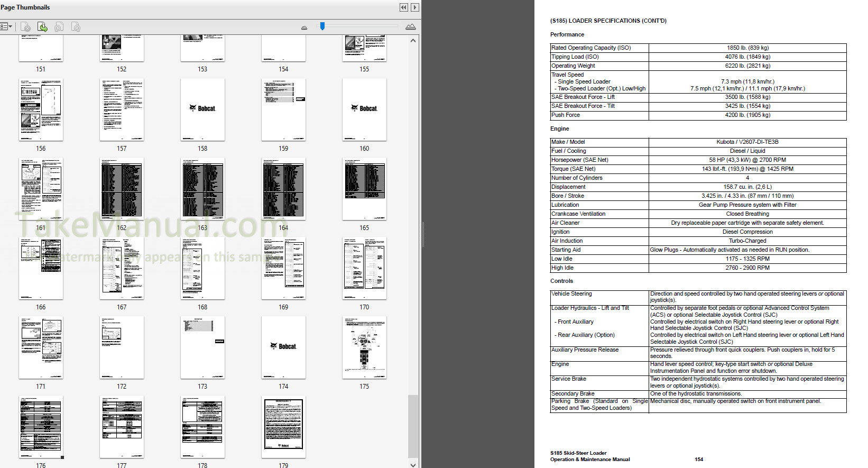Click the panel divider grip handle
868x468 pixels.
tap(422, 234)
